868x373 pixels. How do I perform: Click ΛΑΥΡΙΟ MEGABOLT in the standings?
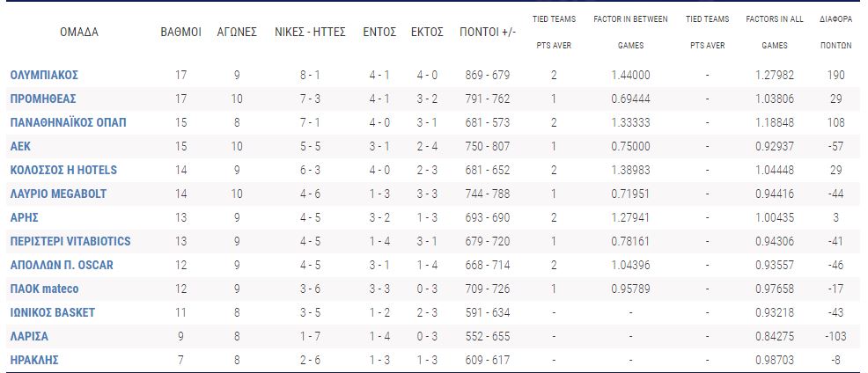pos(58,194)
